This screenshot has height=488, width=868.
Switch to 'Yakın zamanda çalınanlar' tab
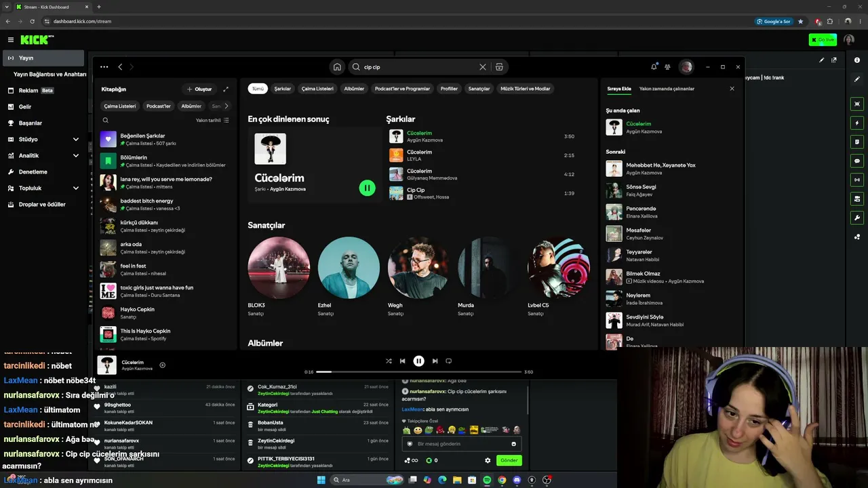click(x=667, y=89)
